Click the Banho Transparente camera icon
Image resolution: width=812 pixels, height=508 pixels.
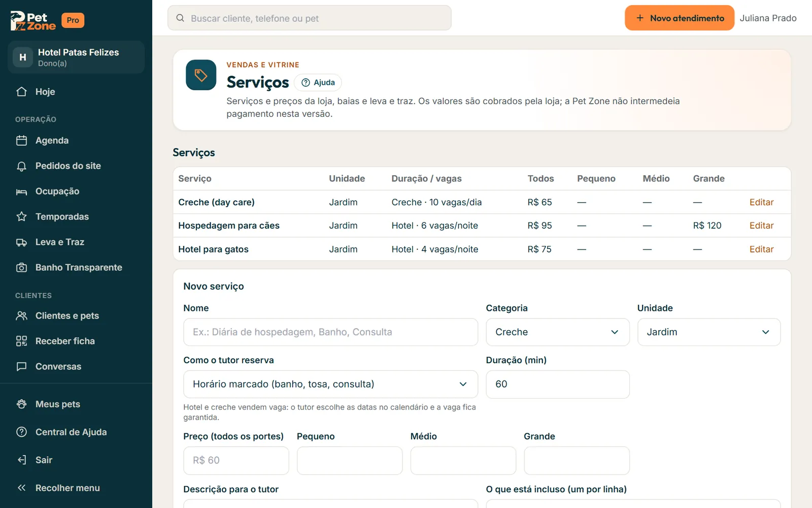click(21, 267)
